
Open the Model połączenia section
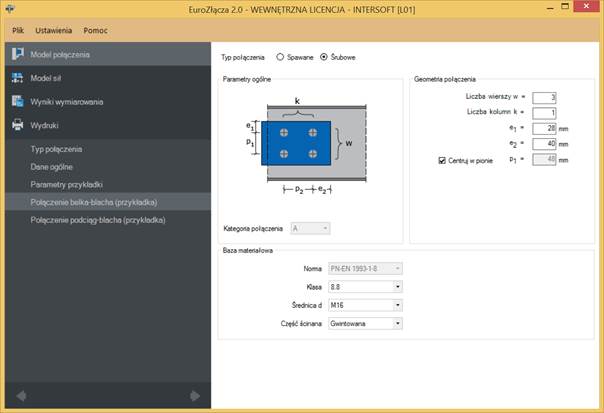click(108, 54)
